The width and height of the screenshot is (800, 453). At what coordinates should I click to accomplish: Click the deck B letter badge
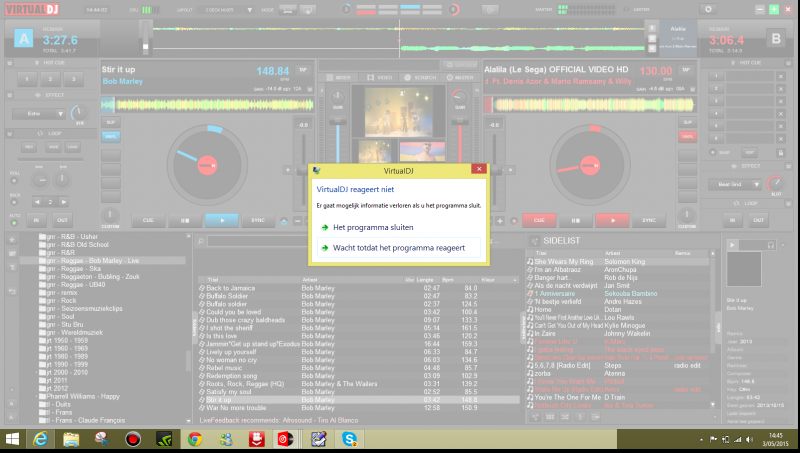[776, 39]
